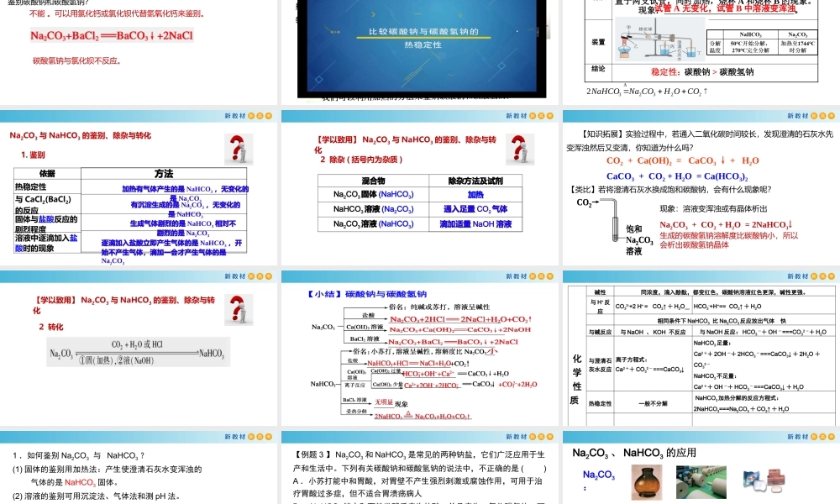This screenshot has height=504, width=840.
Task: Click the table header 混合物
Action: click(374, 181)
